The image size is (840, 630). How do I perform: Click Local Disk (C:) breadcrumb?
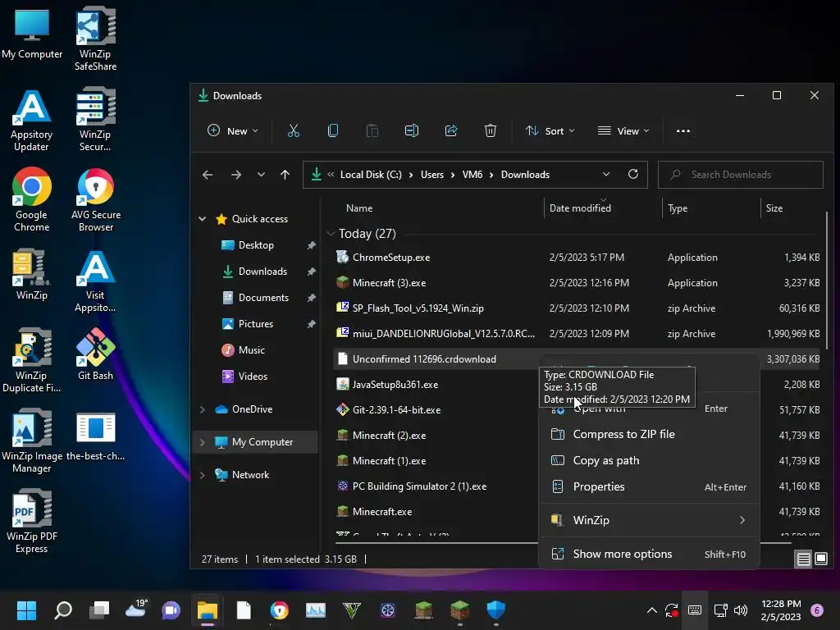(371, 175)
